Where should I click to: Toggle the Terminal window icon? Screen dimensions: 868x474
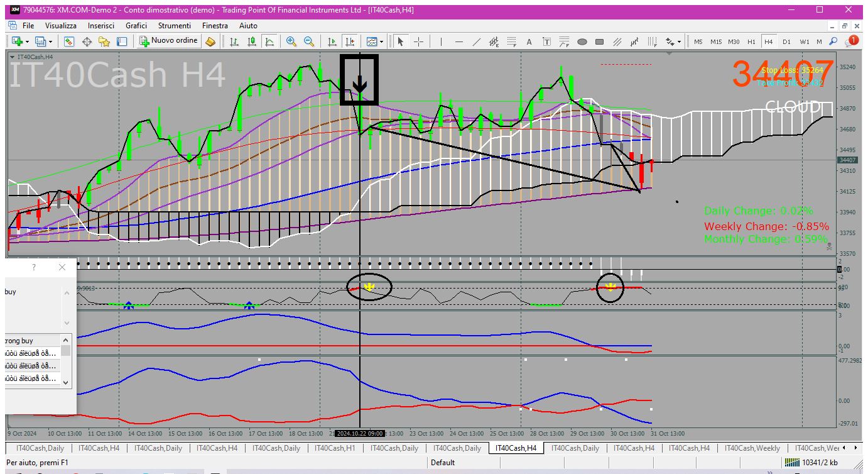[122, 41]
